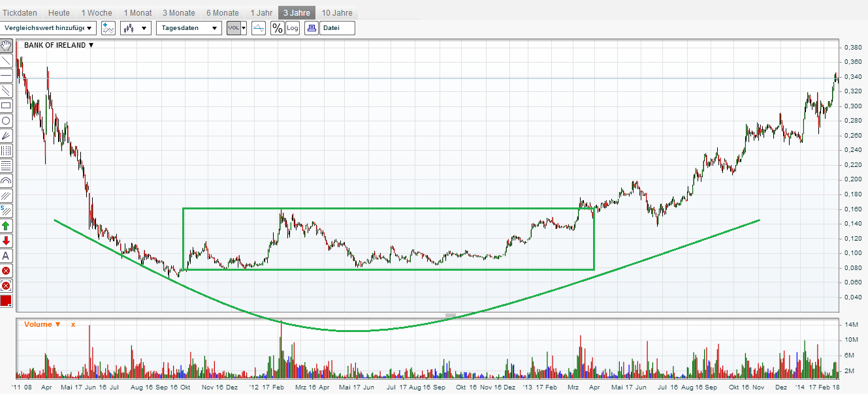Screen dimensions: 868x394
Task: Click the average line chart icon
Action: (259, 28)
